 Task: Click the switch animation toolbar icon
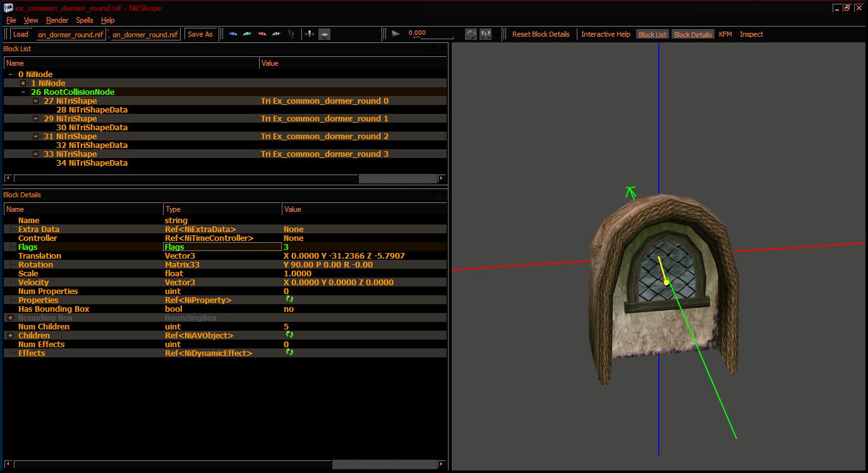[x=486, y=34]
